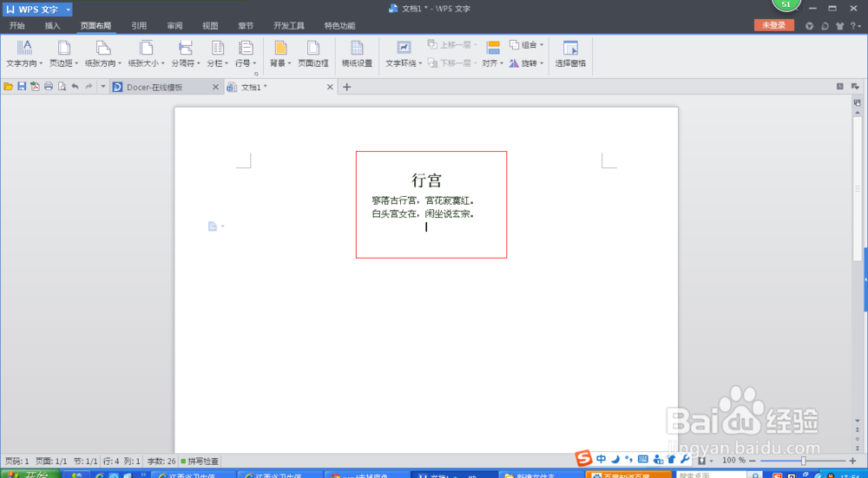The height and width of the screenshot is (478, 868).
Task: Click the Sogou soft keyboard icon
Action: pyautogui.click(x=642, y=459)
